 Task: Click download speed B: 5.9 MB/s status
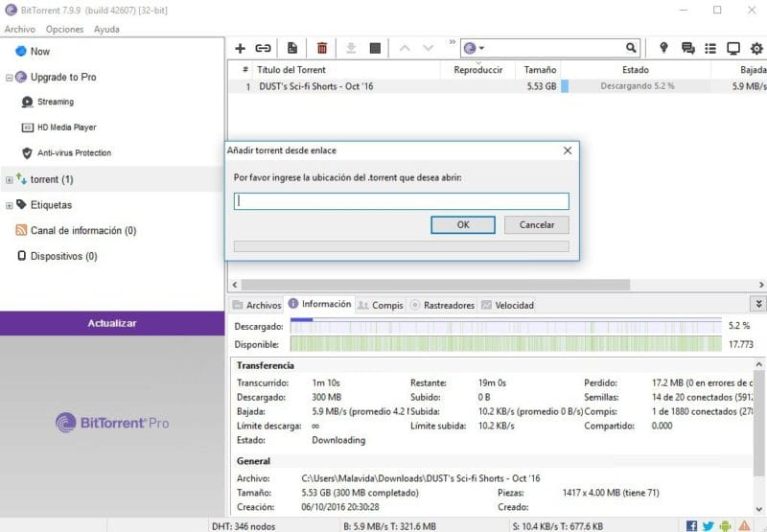pos(389,526)
